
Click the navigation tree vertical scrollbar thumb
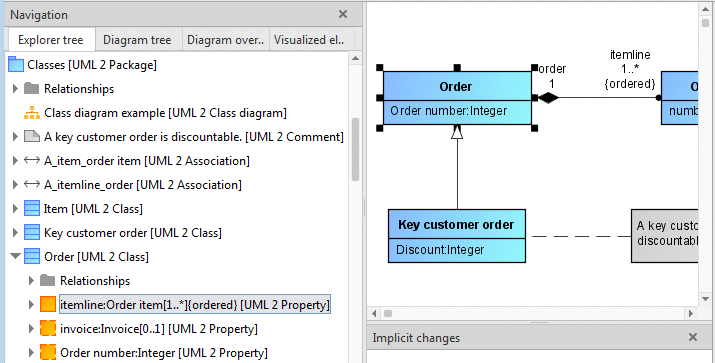coord(355,150)
